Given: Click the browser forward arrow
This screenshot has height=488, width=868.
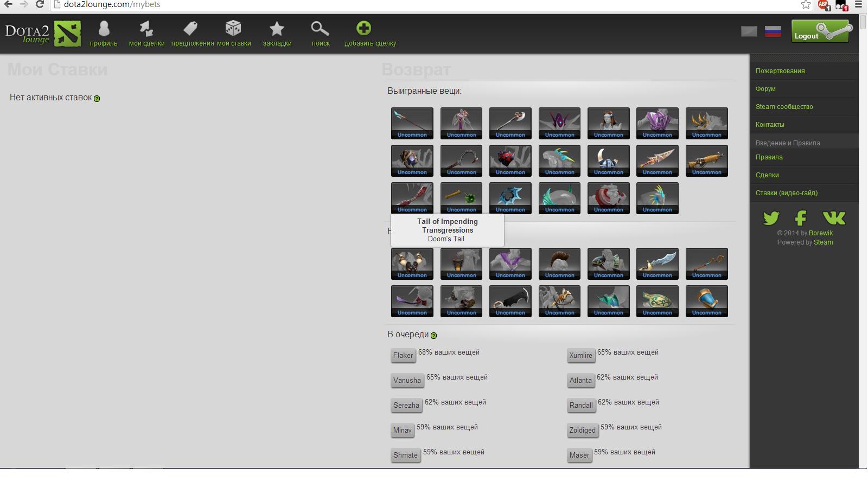Looking at the screenshot, I should point(24,4).
